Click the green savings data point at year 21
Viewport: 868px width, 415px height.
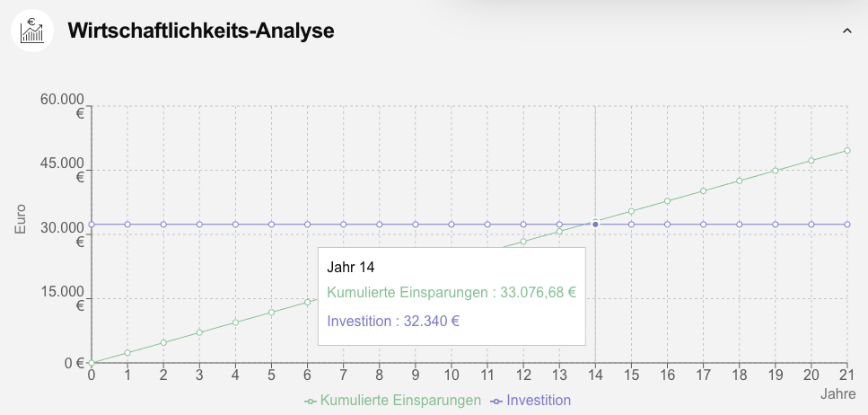pos(847,150)
